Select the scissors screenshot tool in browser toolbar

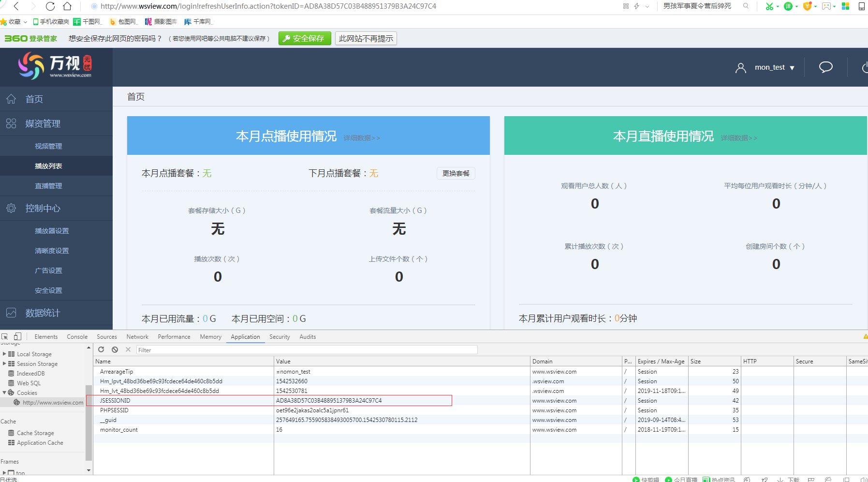point(769,6)
